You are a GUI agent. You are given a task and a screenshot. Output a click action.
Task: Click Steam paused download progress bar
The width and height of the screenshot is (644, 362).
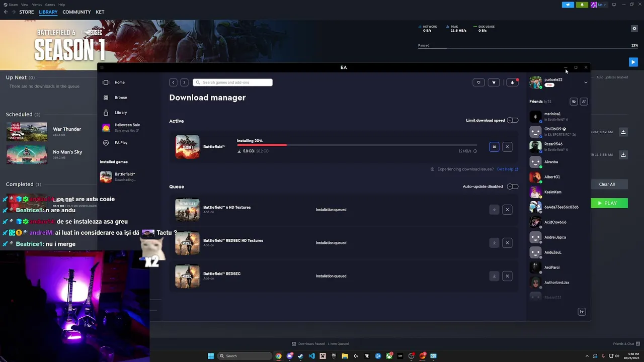coord(528,48)
